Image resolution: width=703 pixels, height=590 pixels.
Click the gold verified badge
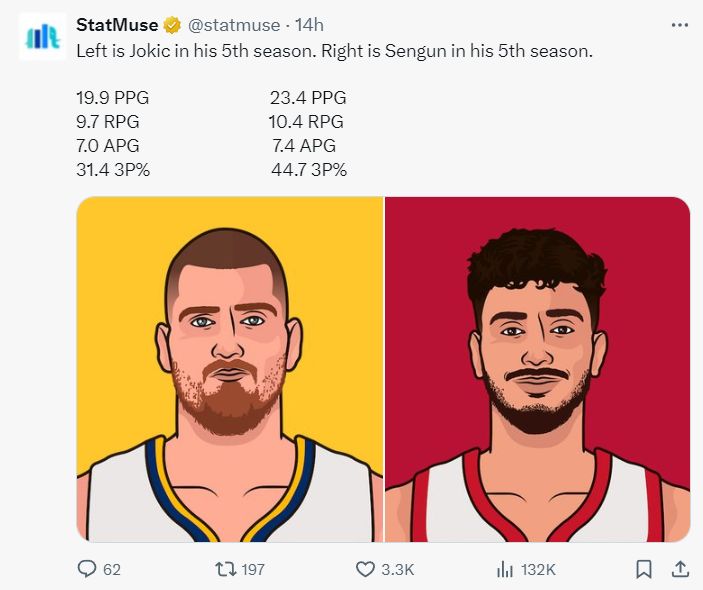173,25
